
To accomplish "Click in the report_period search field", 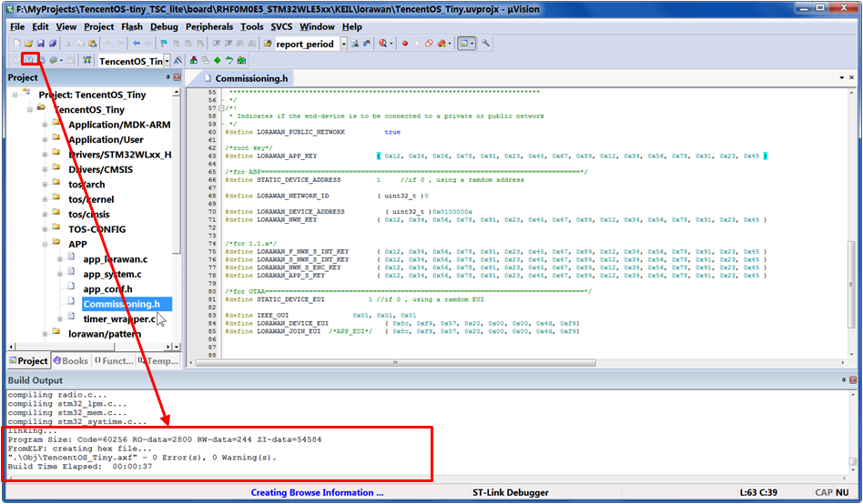I will click(307, 44).
